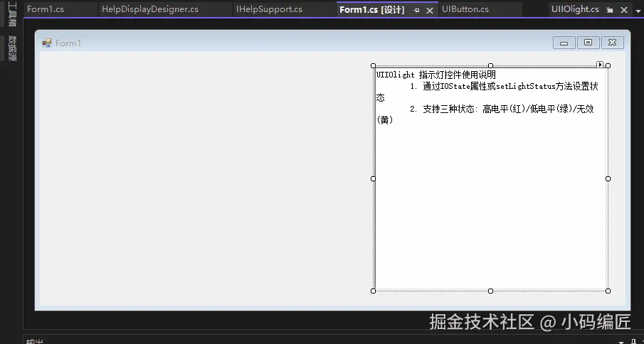Click the top-center sizing handle of control
This screenshot has width=644, height=344.
click(x=490, y=65)
